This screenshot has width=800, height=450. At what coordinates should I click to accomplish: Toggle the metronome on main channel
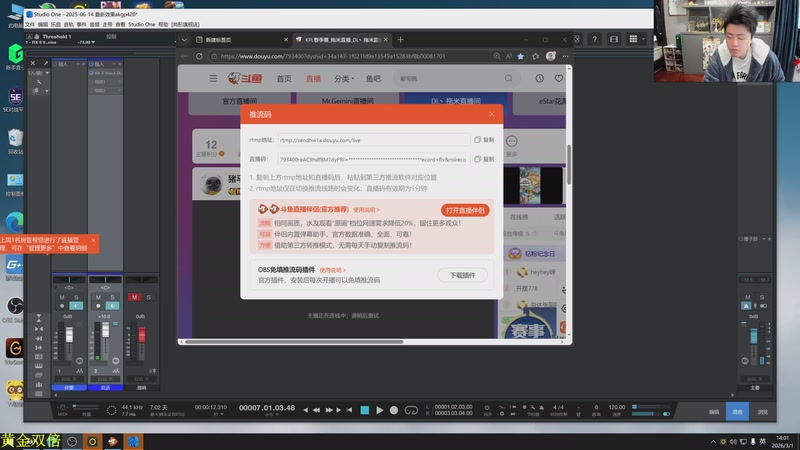[746, 306]
